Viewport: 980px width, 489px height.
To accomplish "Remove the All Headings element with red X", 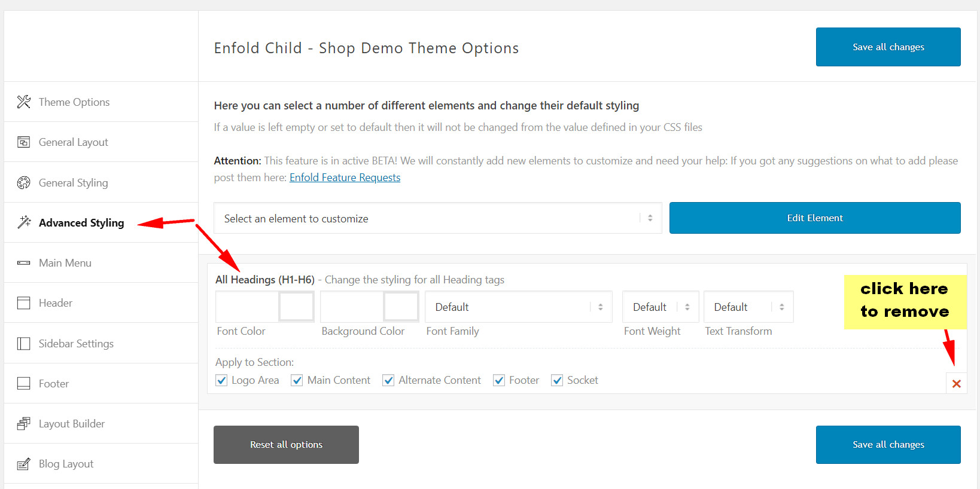I will click(956, 384).
